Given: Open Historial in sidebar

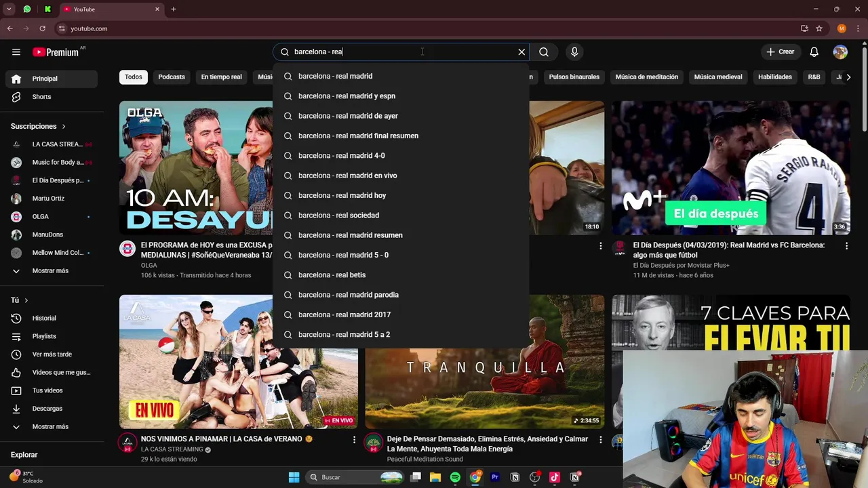Looking at the screenshot, I should coord(52,319).
